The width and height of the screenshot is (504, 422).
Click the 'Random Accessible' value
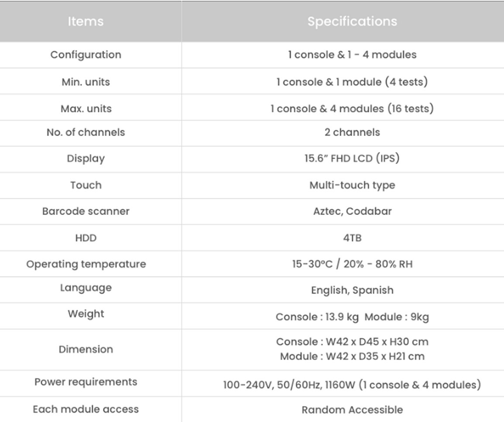(x=352, y=410)
